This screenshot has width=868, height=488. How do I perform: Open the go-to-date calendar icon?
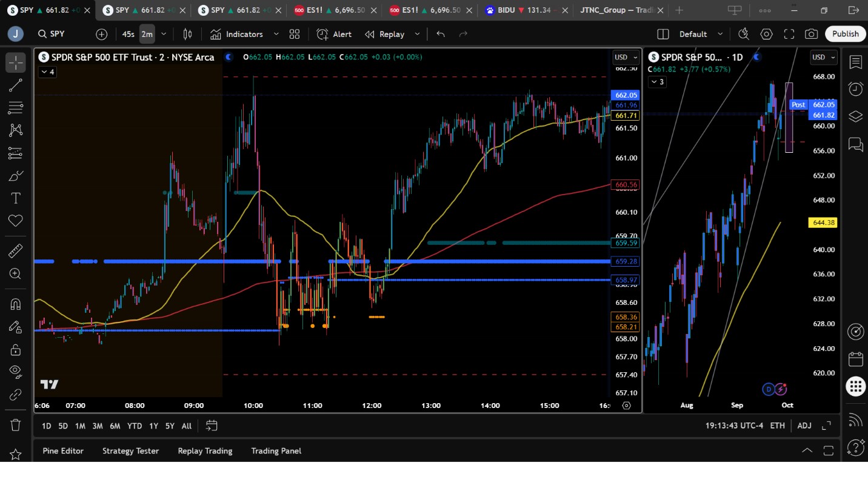(212, 426)
